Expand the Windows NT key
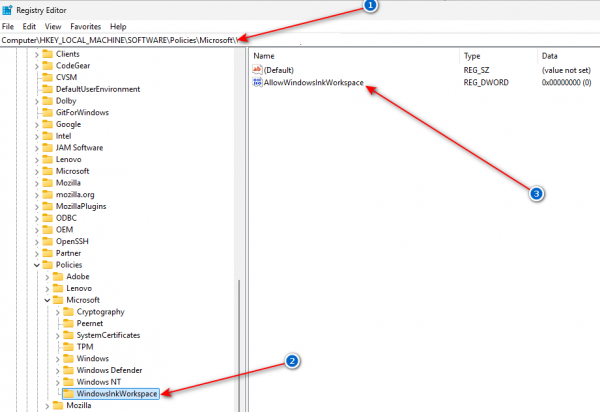Image resolution: width=600 pixels, height=412 pixels. 59,381
